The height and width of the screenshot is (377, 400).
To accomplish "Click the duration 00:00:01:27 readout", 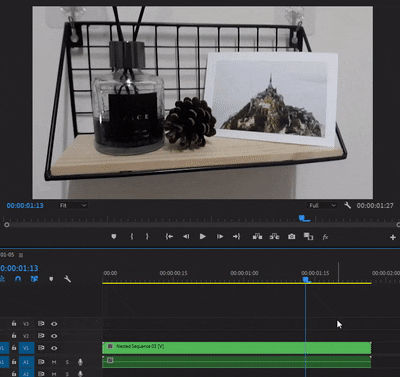I will [375, 205].
